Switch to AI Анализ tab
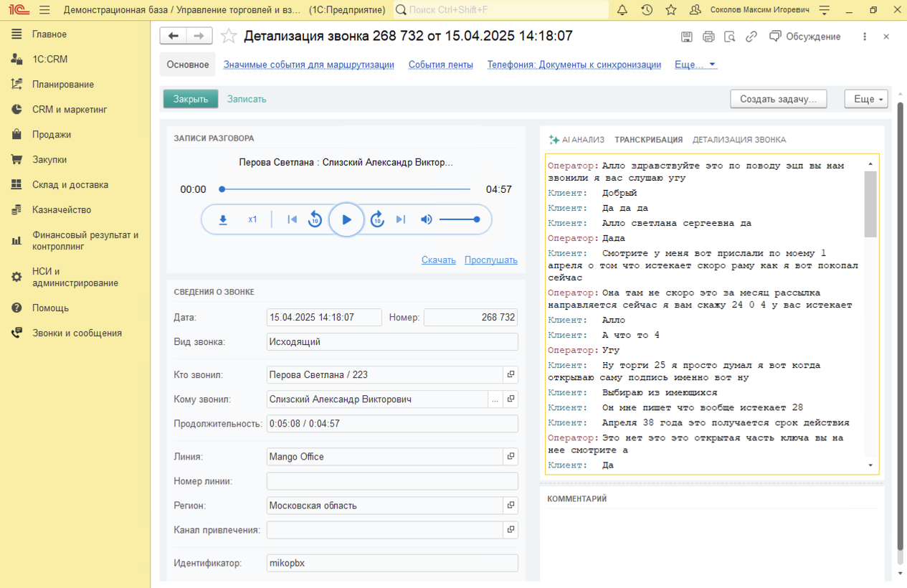This screenshot has height=588, width=907. [577, 140]
